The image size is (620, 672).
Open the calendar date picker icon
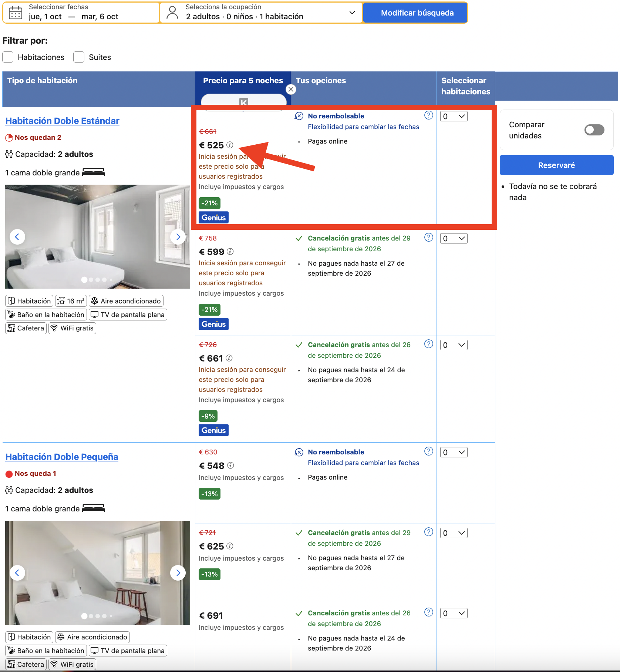pos(16,13)
